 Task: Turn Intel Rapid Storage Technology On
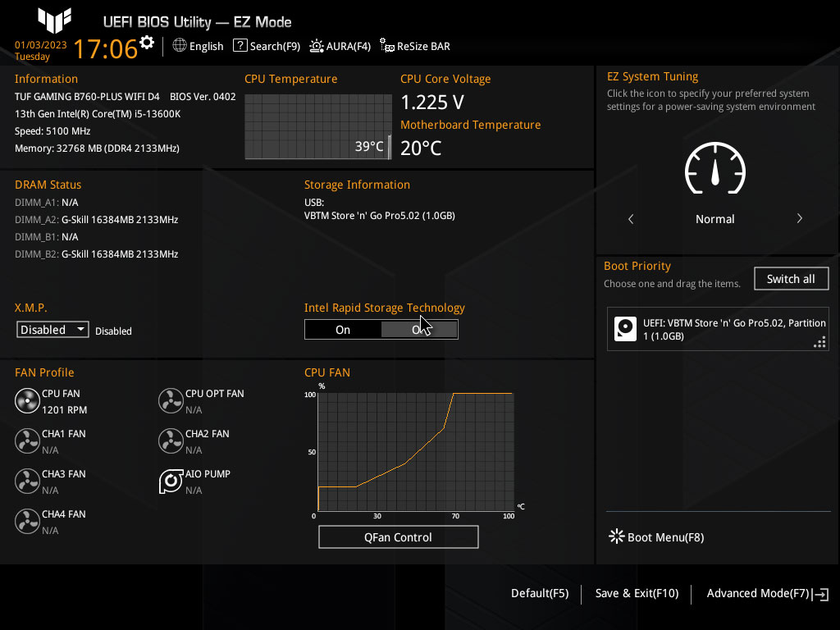coord(343,330)
